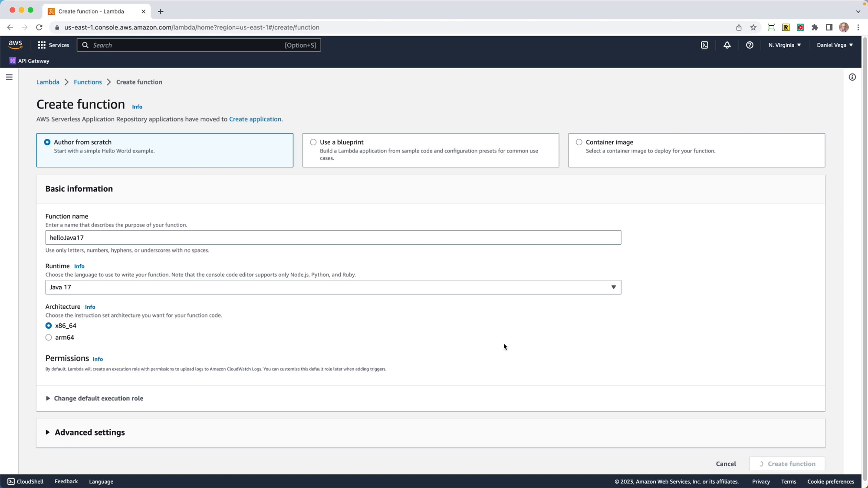
Task: Click the Permissions Info link
Action: click(98, 359)
